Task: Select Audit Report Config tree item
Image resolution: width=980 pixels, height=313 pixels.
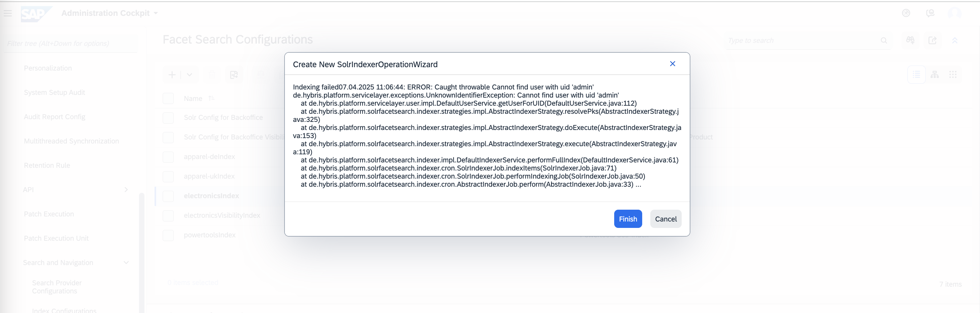Action: click(54, 117)
